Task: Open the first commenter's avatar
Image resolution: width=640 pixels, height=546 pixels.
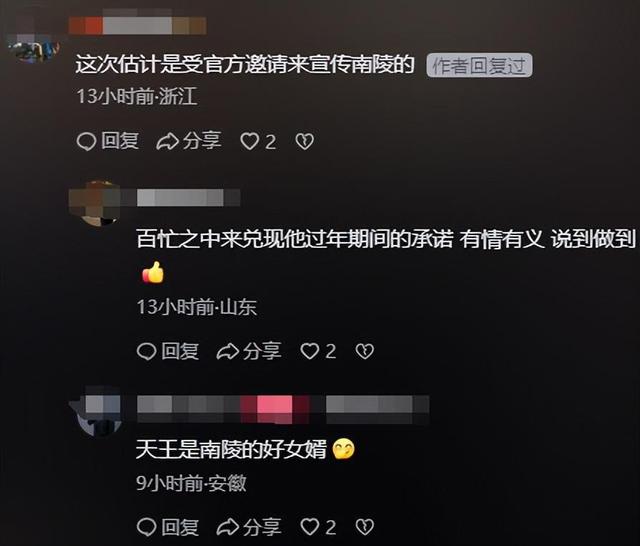Action: (34, 47)
